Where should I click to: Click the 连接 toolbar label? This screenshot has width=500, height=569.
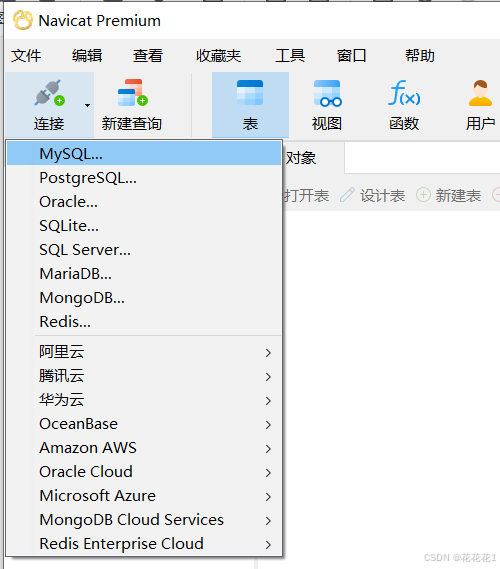click(49, 124)
